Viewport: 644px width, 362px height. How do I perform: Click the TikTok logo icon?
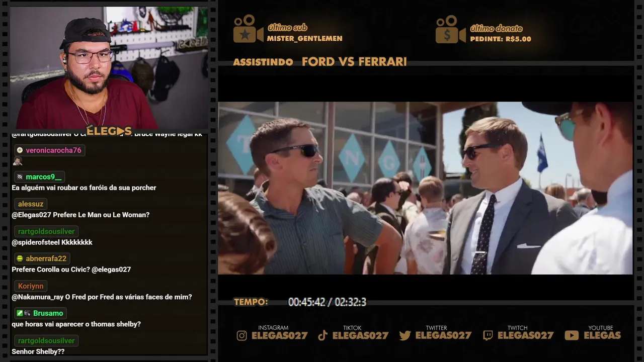323,335
